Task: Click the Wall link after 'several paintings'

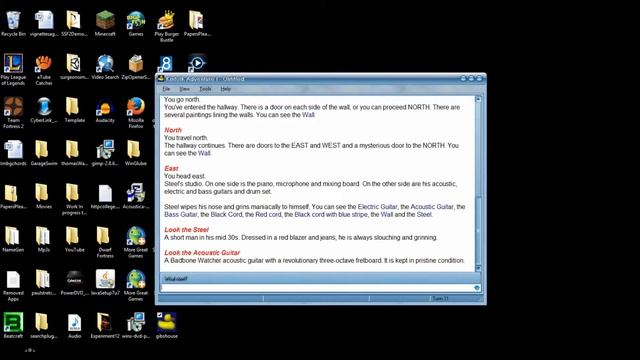Action: 308,115
